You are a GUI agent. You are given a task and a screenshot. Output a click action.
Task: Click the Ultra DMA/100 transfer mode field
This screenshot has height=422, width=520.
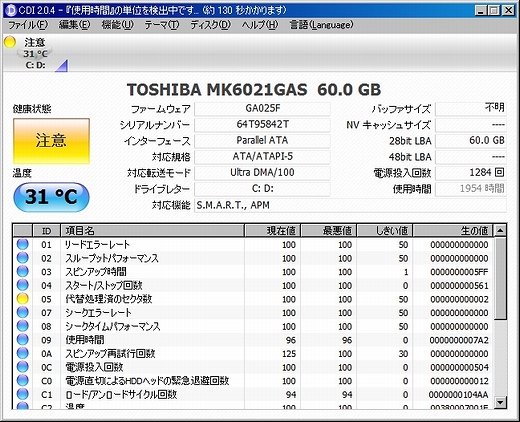tap(262, 173)
